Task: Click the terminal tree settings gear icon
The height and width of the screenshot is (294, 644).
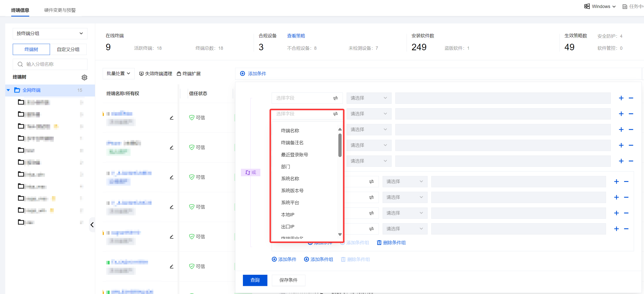Action: click(84, 77)
